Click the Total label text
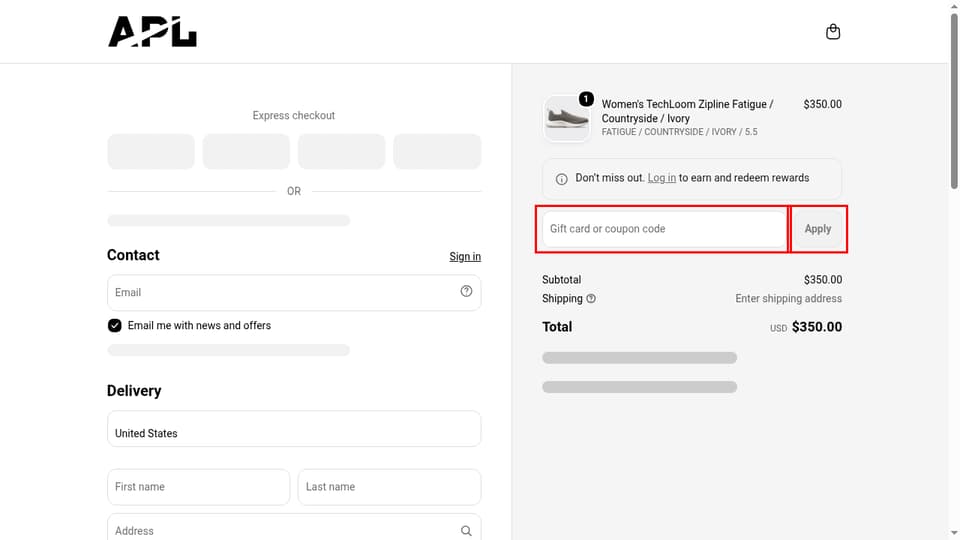960x540 pixels. [557, 327]
